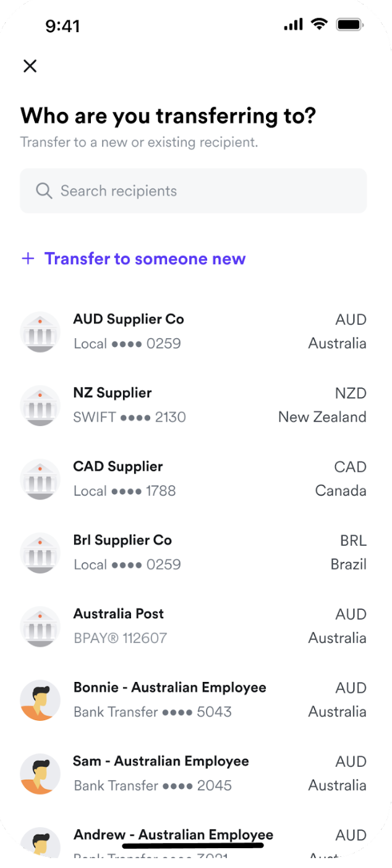392x868 pixels.
Task: Tap Transfer to someone new link
Action: pos(145,258)
